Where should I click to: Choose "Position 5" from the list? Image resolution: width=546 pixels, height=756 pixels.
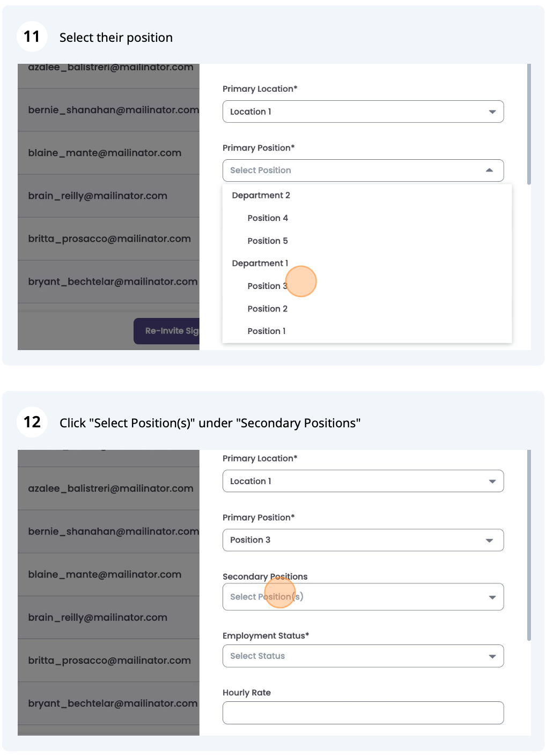tap(268, 241)
